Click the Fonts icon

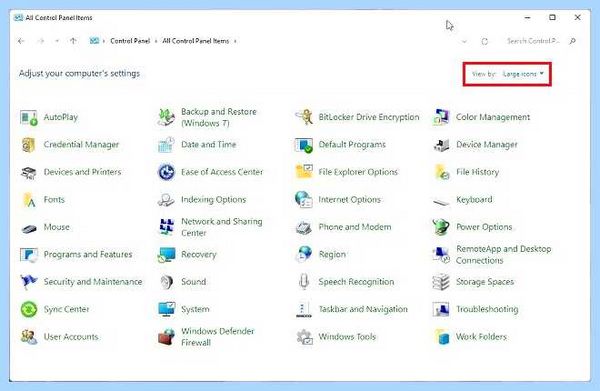click(29, 200)
